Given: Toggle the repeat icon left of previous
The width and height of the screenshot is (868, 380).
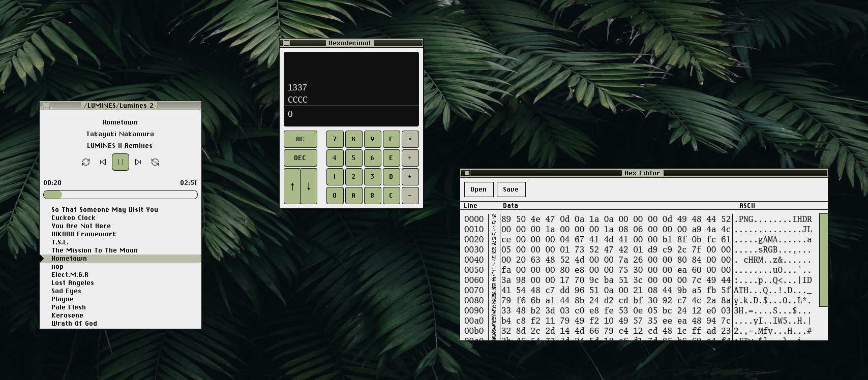Looking at the screenshot, I should (x=86, y=162).
